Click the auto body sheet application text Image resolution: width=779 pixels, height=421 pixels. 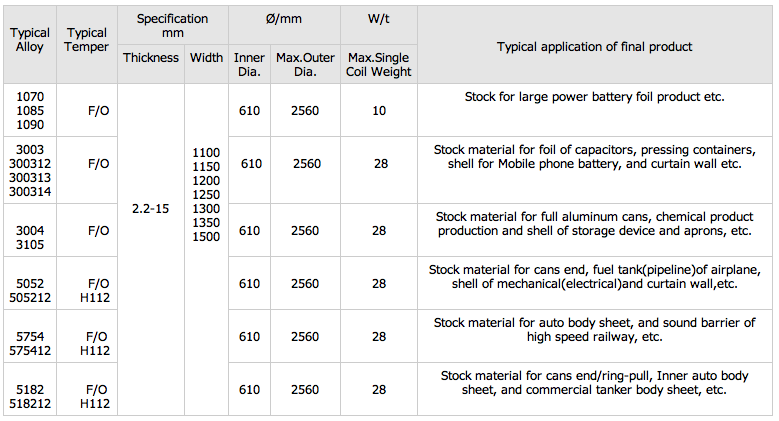(594, 330)
